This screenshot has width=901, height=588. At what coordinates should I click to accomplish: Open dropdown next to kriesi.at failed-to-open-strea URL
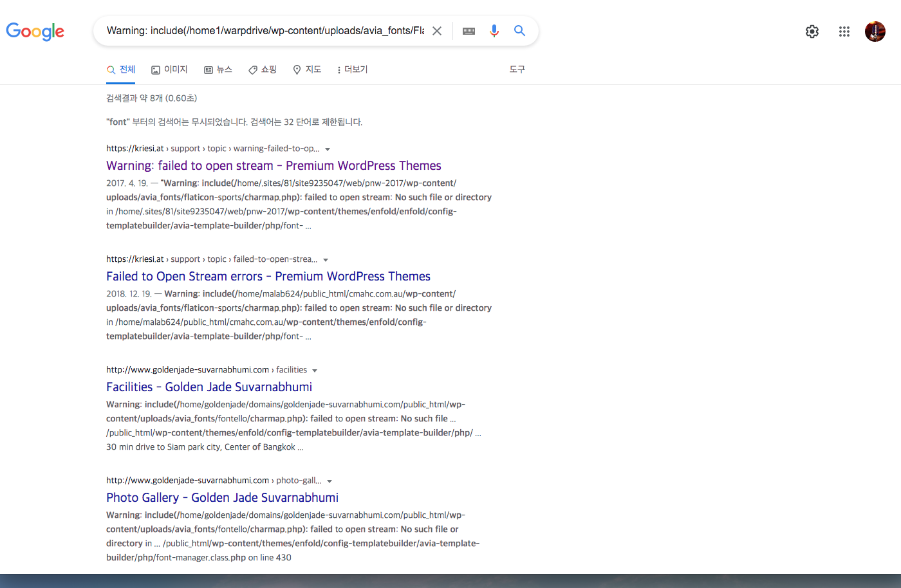[326, 260]
